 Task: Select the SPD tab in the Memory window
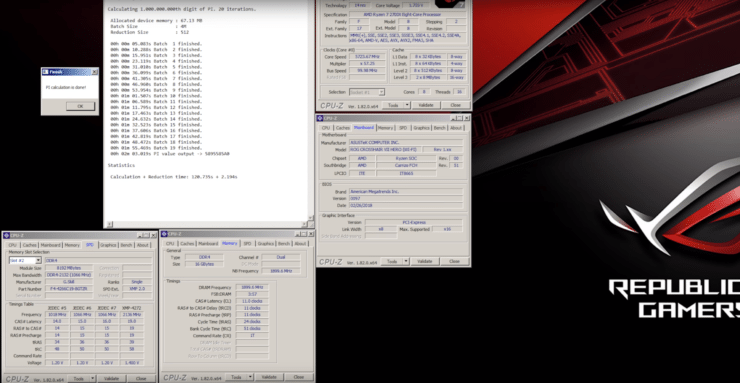click(x=247, y=244)
